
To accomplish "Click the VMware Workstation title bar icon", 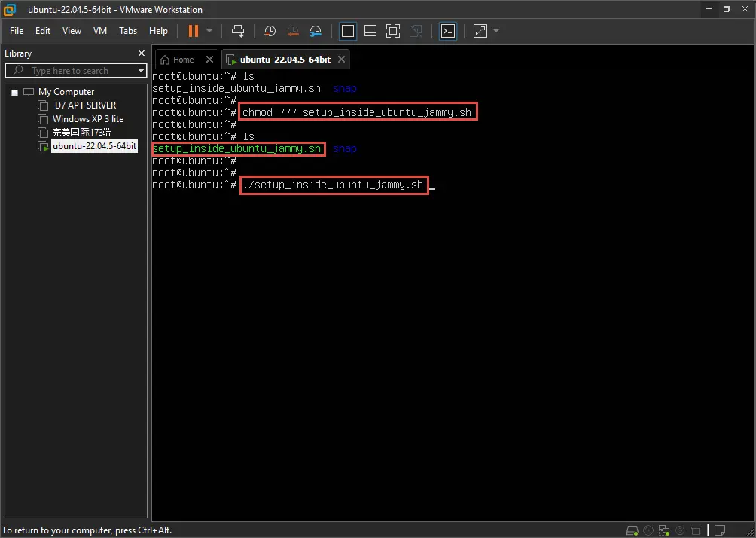I will tap(10, 9).
